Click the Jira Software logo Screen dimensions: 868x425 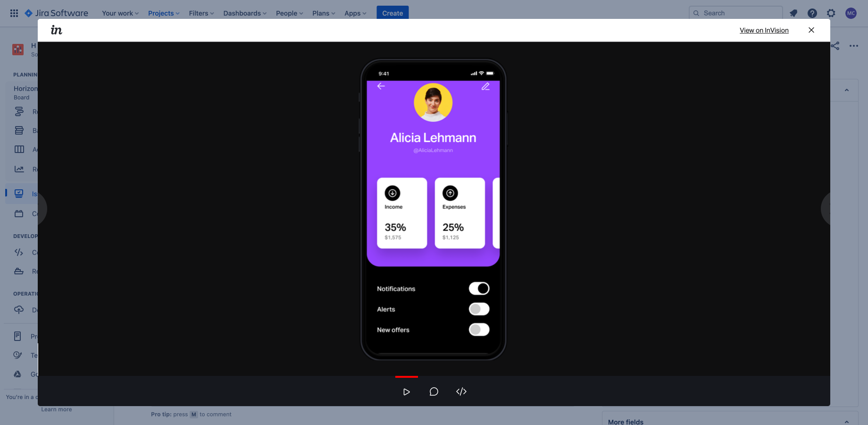pos(56,13)
